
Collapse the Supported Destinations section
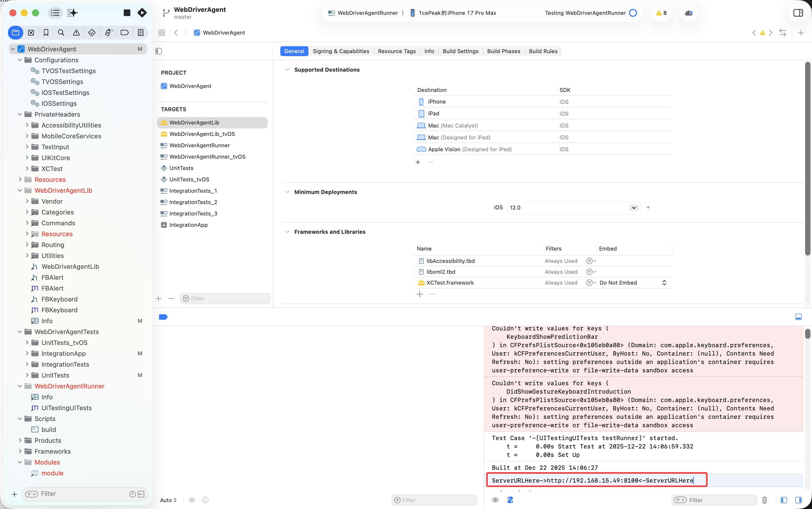287,70
